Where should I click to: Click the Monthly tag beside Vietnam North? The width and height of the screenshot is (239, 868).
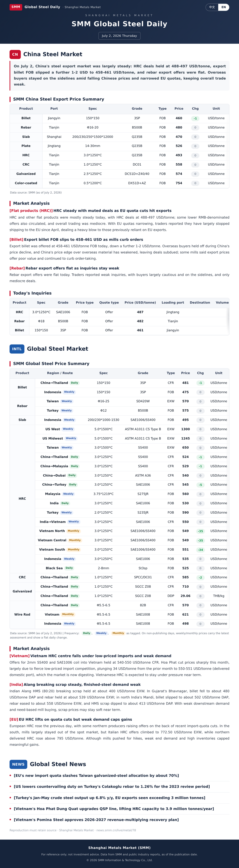click(x=74, y=531)
